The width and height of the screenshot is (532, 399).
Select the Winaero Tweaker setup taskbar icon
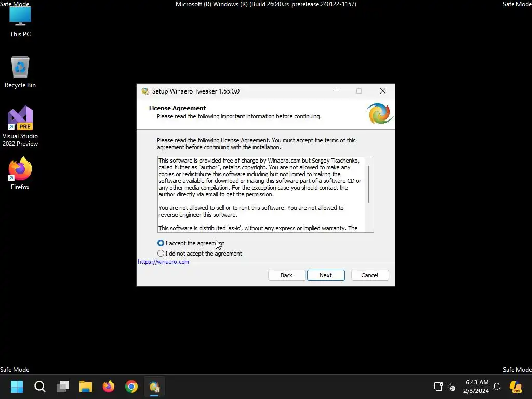tap(154, 387)
